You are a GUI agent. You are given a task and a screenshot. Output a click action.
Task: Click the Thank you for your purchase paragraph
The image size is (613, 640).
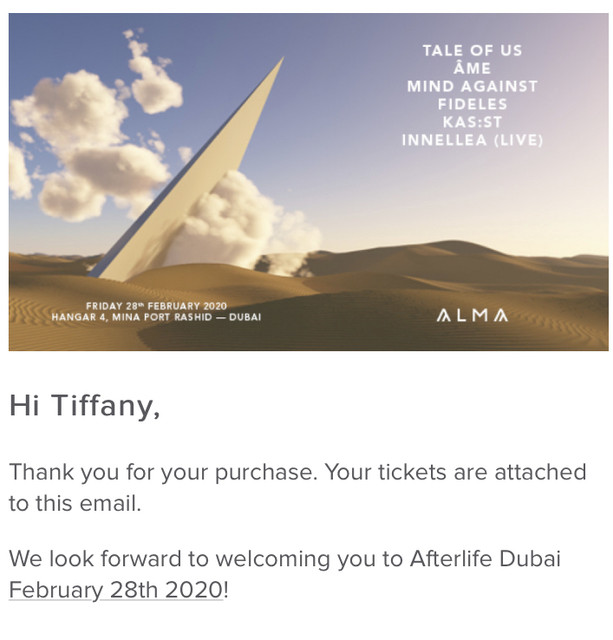(298, 488)
